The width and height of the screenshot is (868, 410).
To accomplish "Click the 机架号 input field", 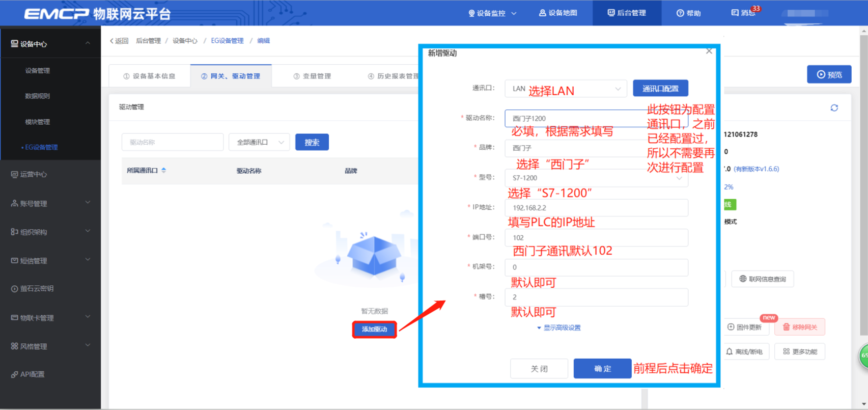I will point(596,267).
